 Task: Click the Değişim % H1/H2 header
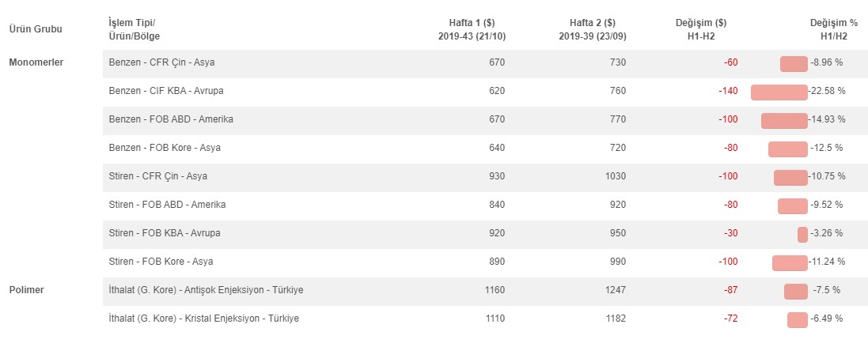point(834,29)
